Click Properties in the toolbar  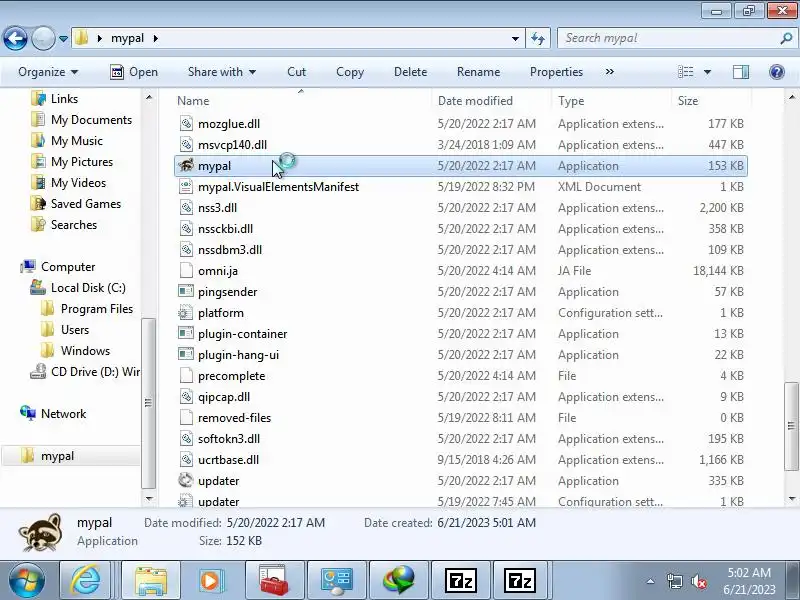coord(556,72)
